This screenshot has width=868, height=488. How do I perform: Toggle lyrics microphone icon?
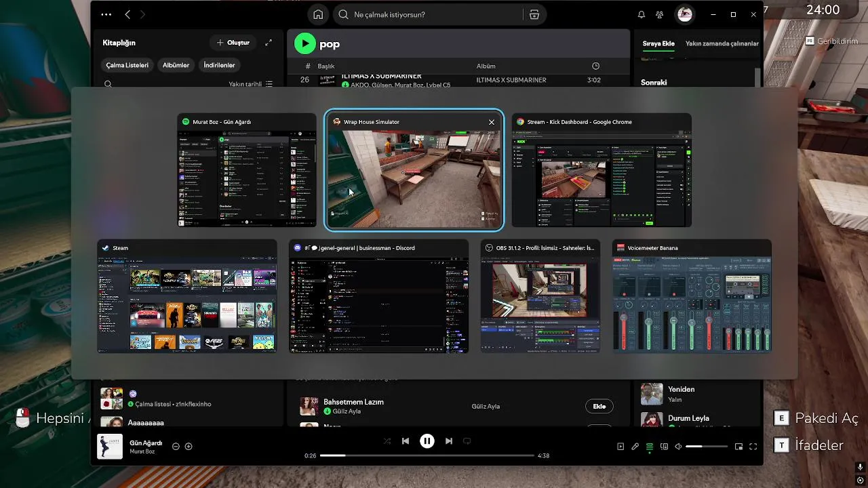(x=635, y=447)
